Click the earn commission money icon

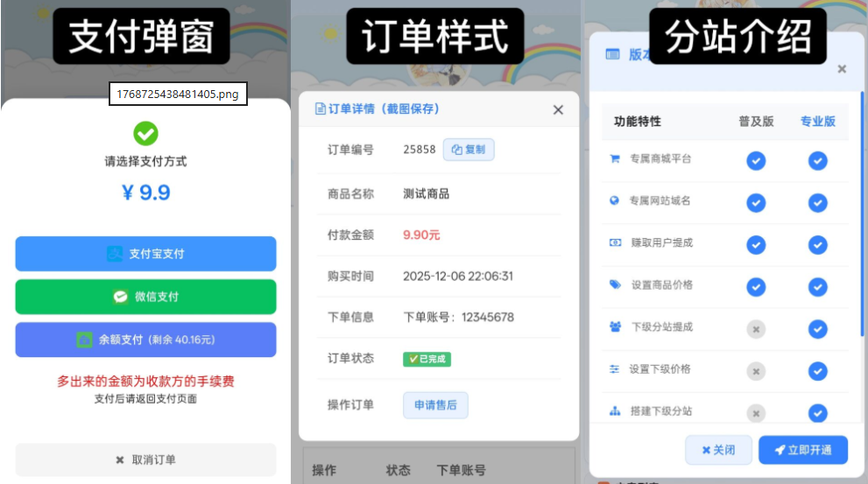click(615, 242)
